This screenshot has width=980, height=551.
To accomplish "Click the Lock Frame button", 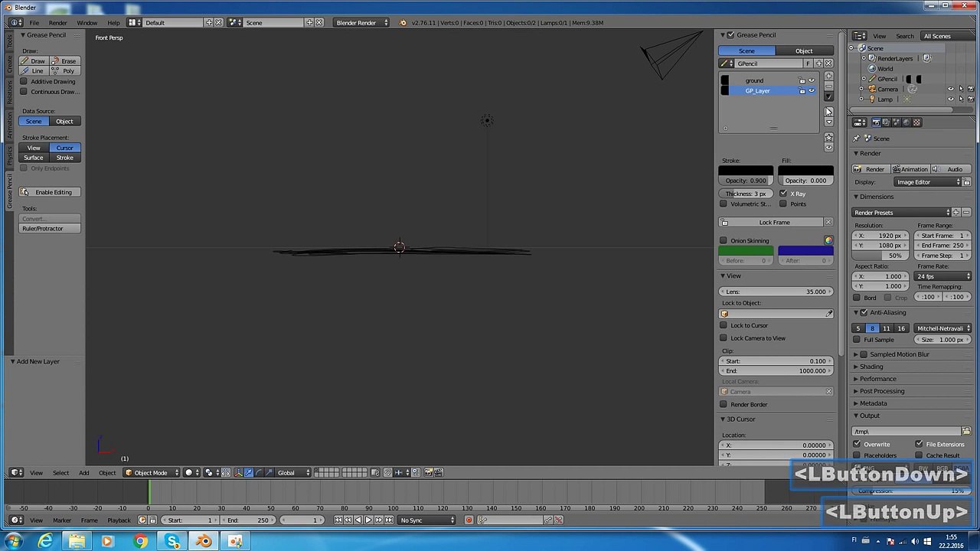I will [x=771, y=223].
